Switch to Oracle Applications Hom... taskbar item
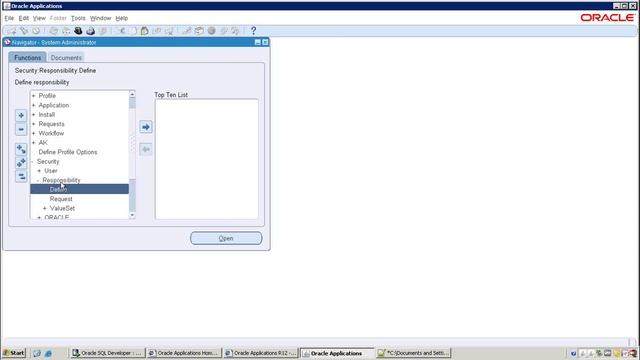This screenshot has width=640, height=360. [x=184, y=353]
